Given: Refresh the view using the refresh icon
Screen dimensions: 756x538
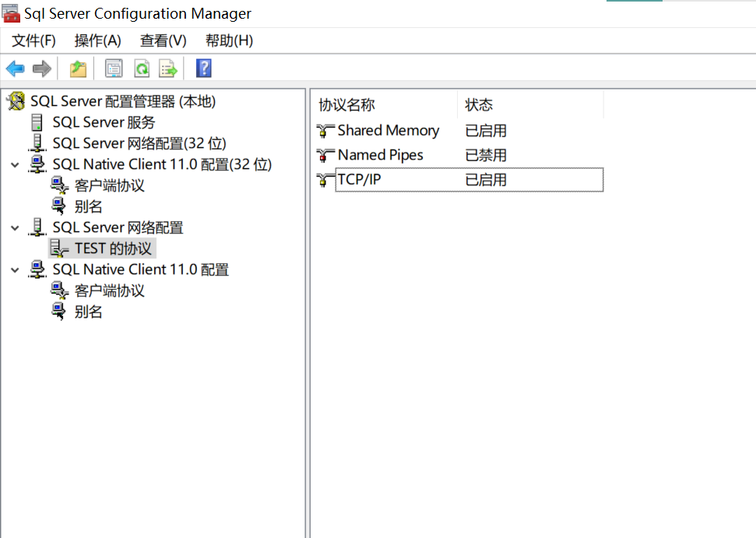Looking at the screenshot, I should 141,69.
